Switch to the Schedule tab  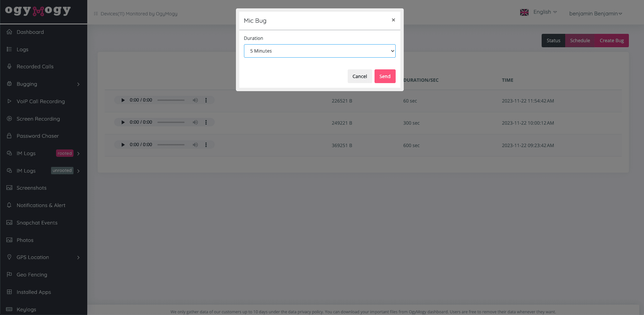pyautogui.click(x=580, y=41)
